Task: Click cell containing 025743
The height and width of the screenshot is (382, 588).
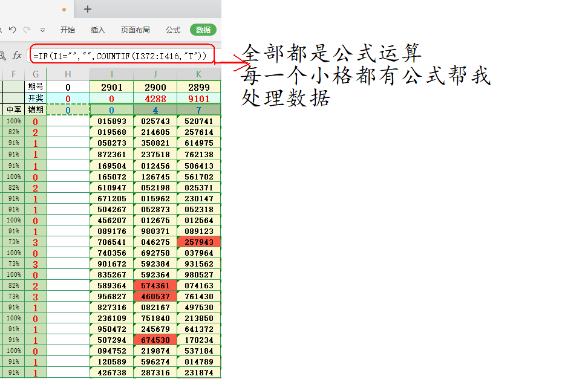Action: pyautogui.click(x=155, y=121)
